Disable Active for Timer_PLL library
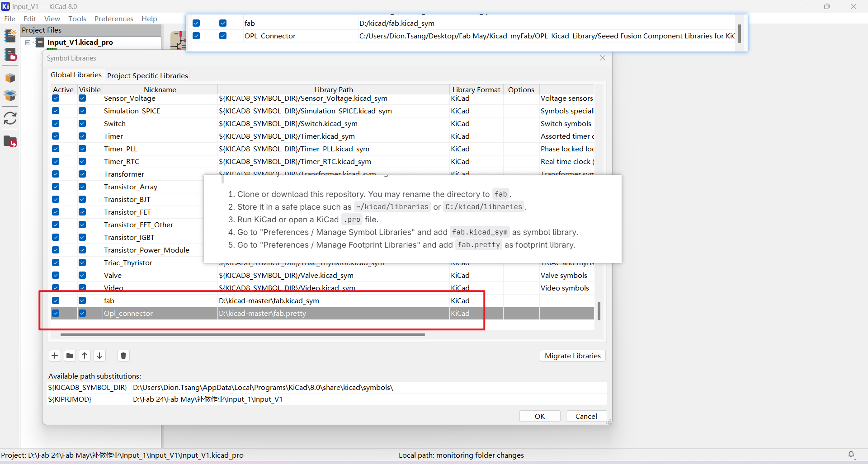The image size is (868, 464). (x=56, y=149)
